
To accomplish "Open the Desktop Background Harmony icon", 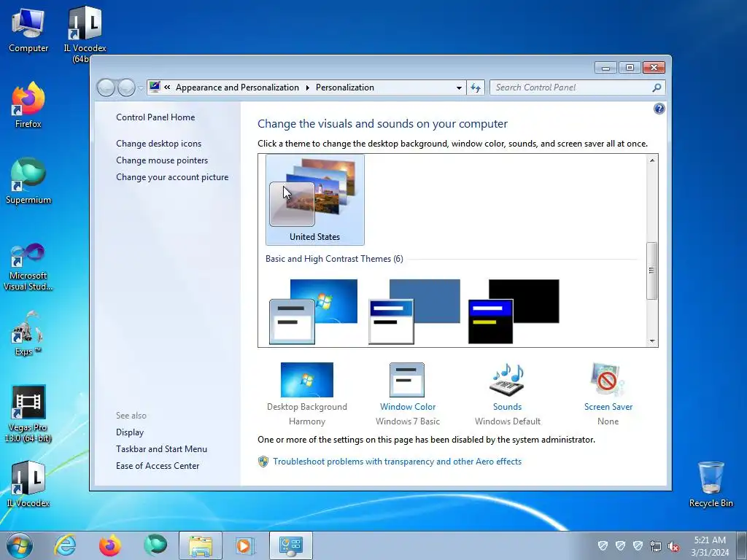I will click(307, 379).
